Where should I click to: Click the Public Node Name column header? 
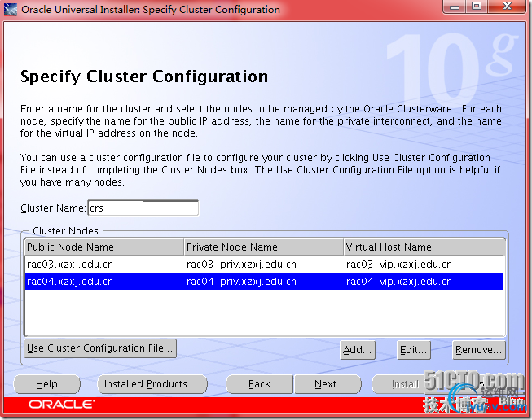coord(104,247)
